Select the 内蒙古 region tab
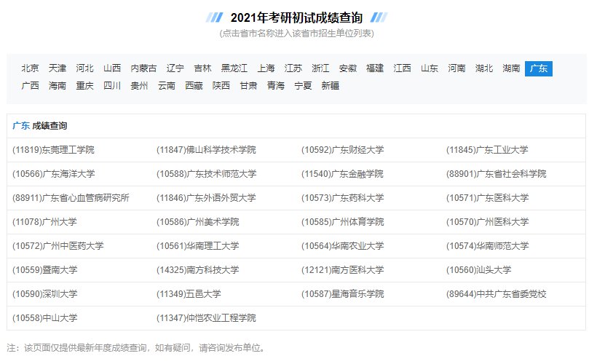The height and width of the screenshot is (364, 597). [x=143, y=68]
